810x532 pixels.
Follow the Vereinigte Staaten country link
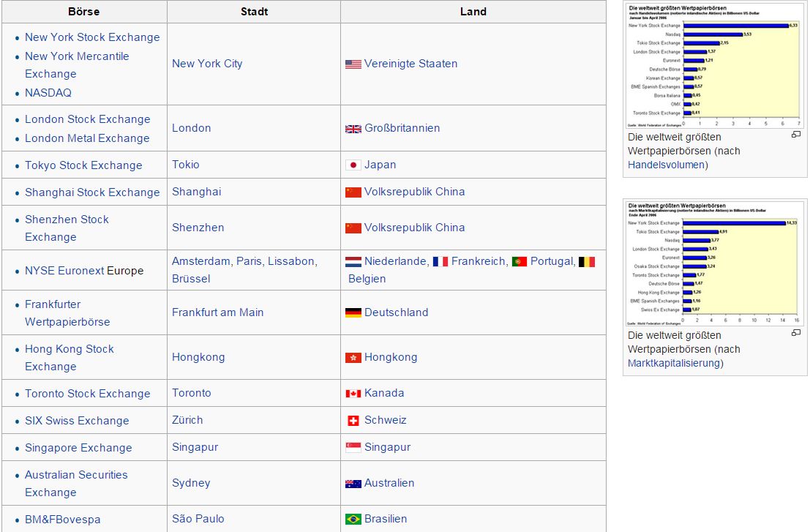[410, 64]
